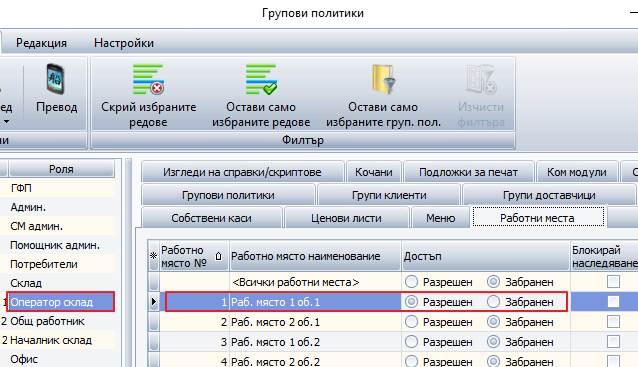Tick Блокирай наследяване for Раб. място 2 об.1

tap(613, 321)
